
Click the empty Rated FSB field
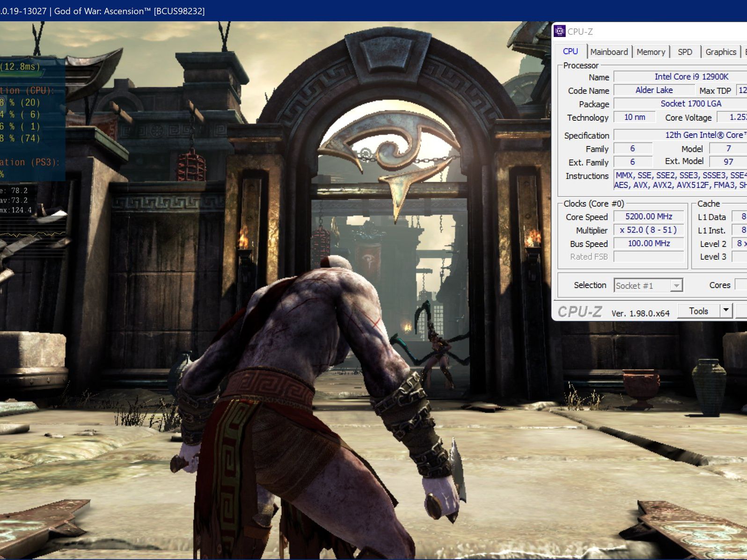(x=649, y=257)
